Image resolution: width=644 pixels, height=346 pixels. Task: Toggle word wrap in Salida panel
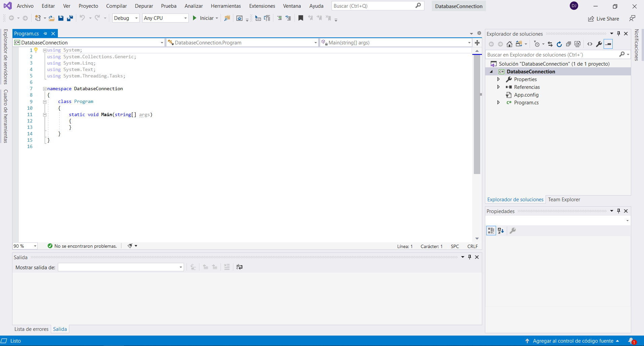click(x=239, y=267)
